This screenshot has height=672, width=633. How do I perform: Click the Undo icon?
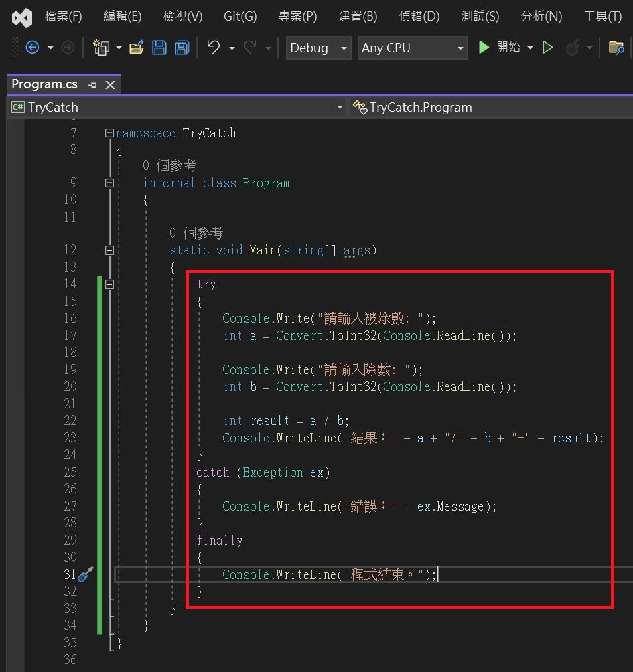pyautogui.click(x=213, y=47)
